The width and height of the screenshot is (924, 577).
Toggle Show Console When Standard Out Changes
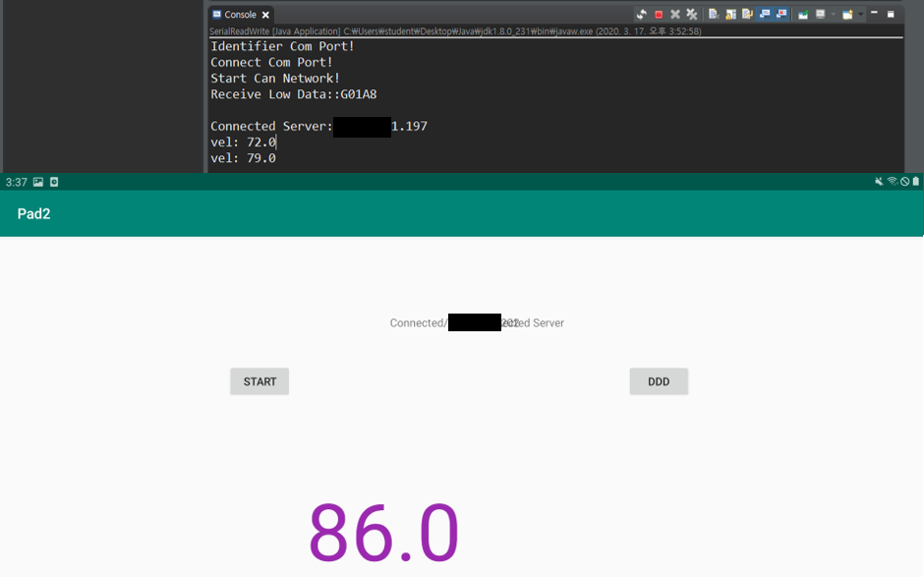tap(763, 14)
